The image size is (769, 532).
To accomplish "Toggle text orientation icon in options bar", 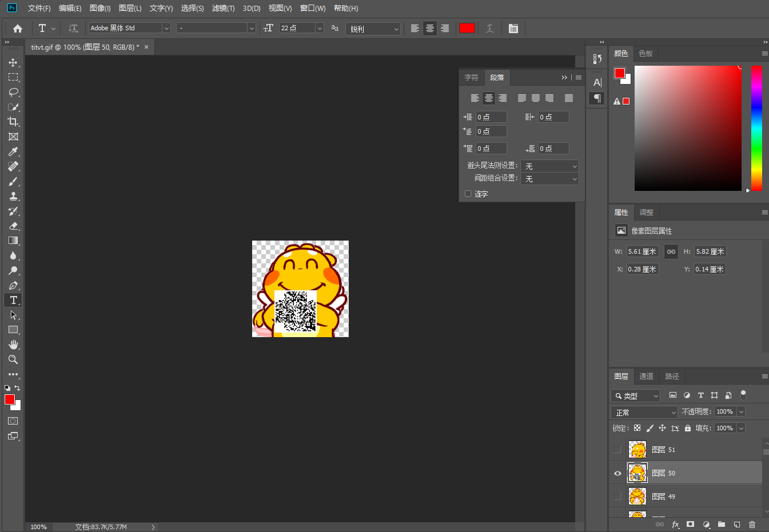I will click(x=73, y=28).
